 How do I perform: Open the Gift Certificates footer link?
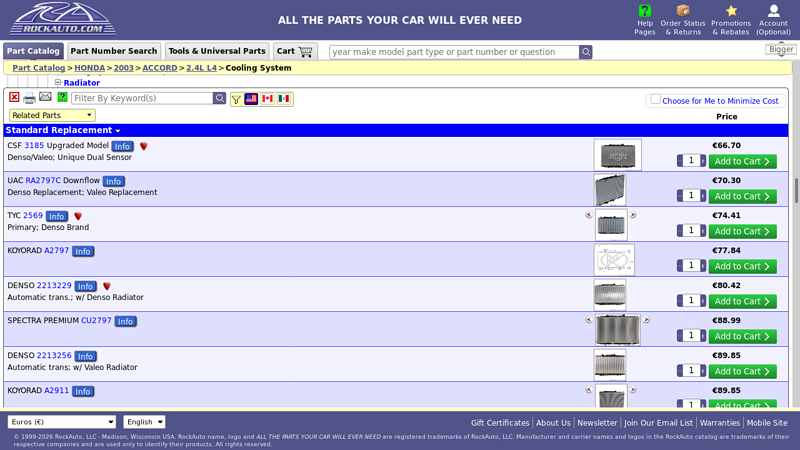500,423
